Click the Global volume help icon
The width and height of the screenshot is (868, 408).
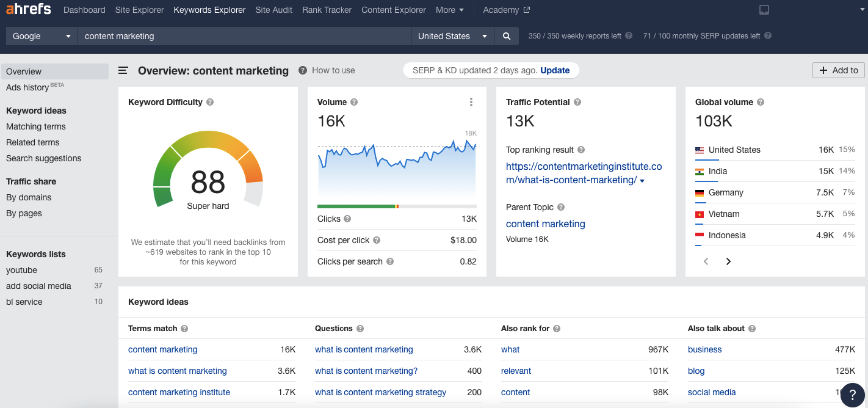click(761, 102)
